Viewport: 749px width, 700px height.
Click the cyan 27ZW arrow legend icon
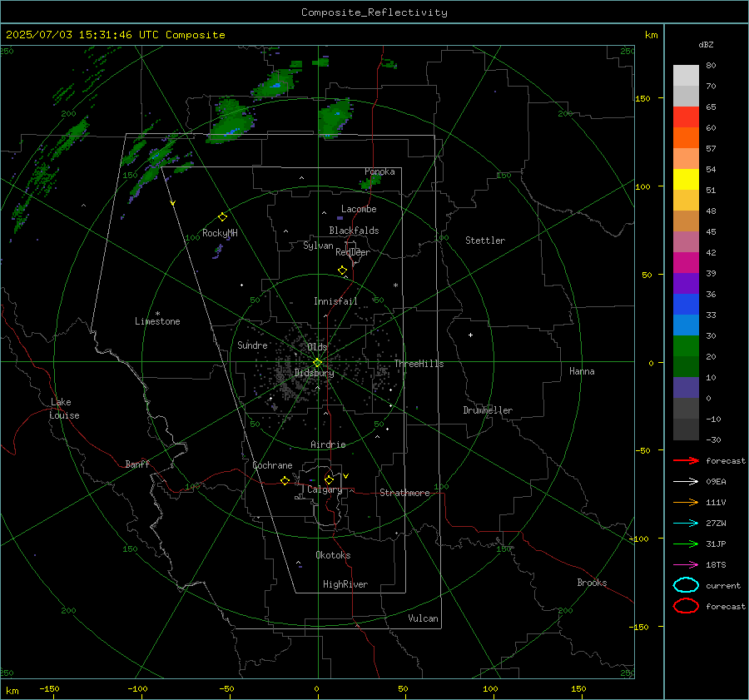coord(686,524)
